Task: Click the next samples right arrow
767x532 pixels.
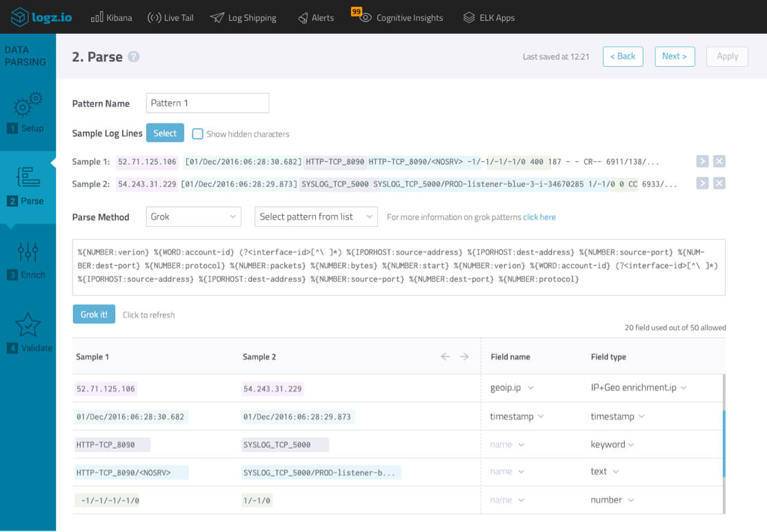Action: [x=464, y=357]
